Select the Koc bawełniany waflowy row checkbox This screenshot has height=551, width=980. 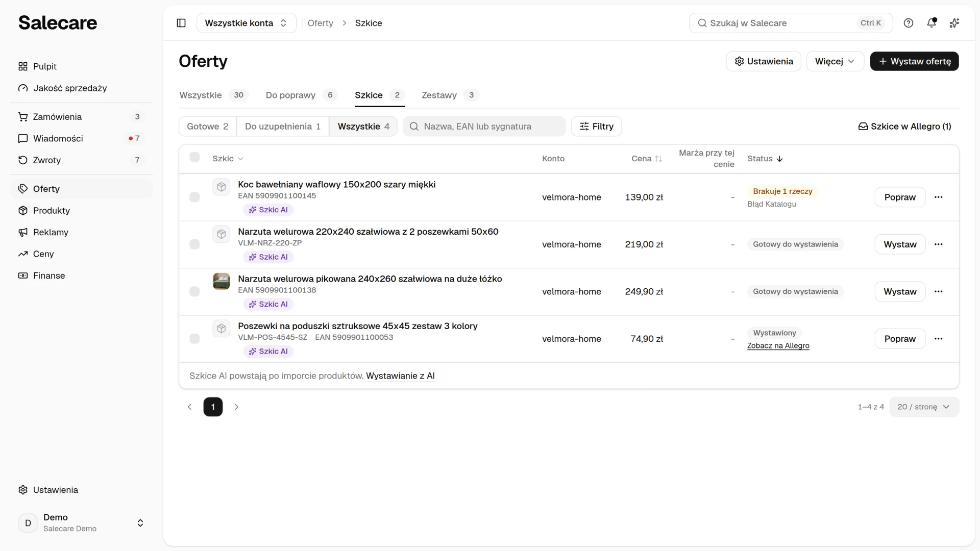click(194, 197)
